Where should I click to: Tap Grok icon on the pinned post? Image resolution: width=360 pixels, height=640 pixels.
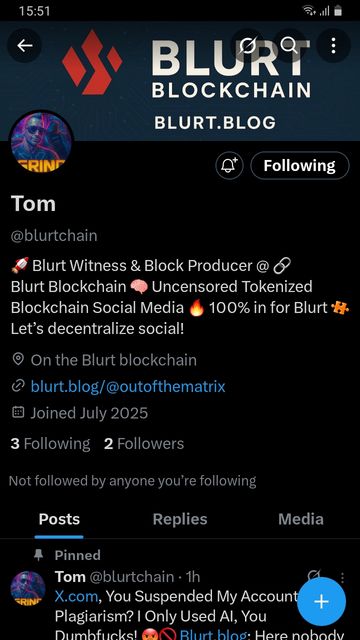tap(313, 576)
